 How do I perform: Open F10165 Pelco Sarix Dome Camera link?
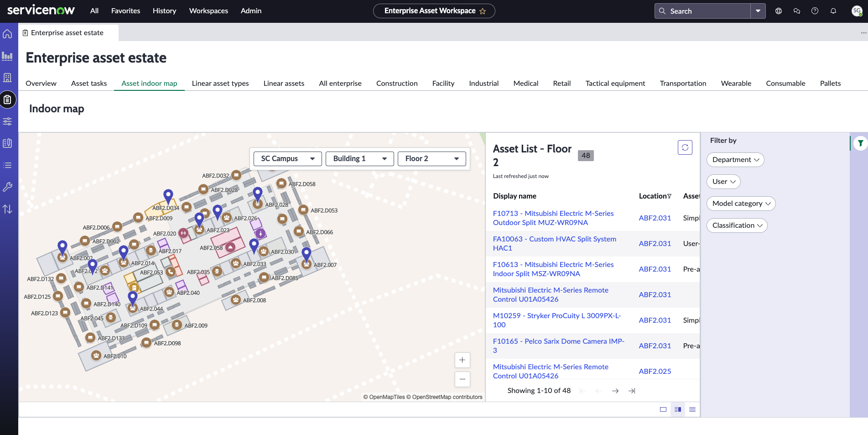click(559, 346)
